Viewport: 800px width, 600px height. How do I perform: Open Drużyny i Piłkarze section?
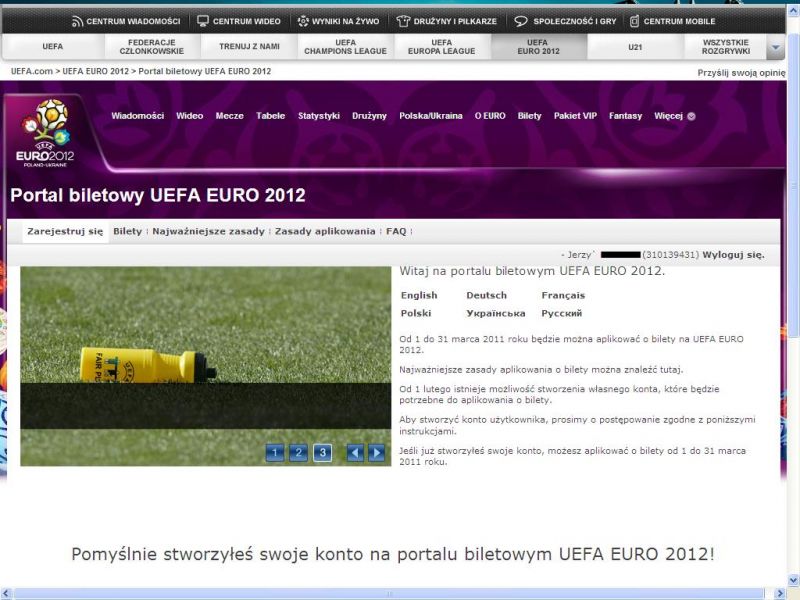(x=455, y=21)
